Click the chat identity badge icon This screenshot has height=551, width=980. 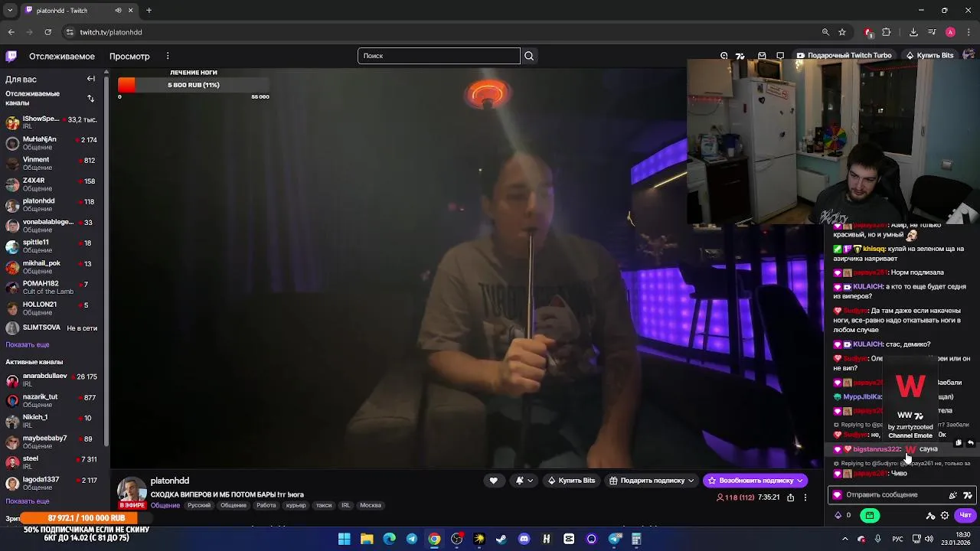pos(838,495)
